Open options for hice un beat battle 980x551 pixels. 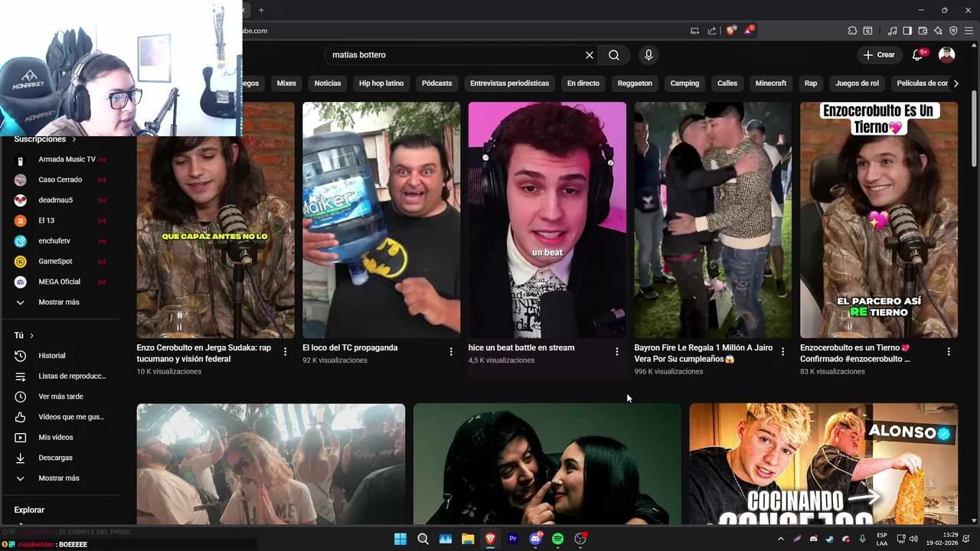point(617,352)
